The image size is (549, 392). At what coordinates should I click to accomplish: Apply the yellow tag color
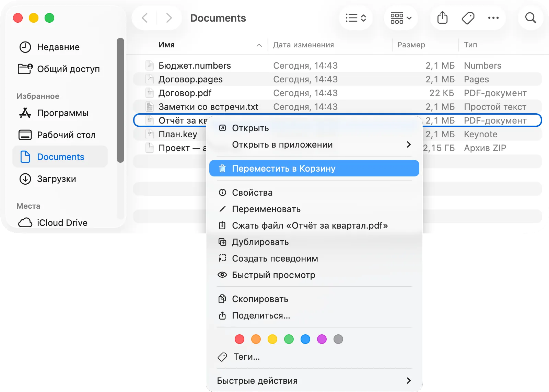coord(272,339)
